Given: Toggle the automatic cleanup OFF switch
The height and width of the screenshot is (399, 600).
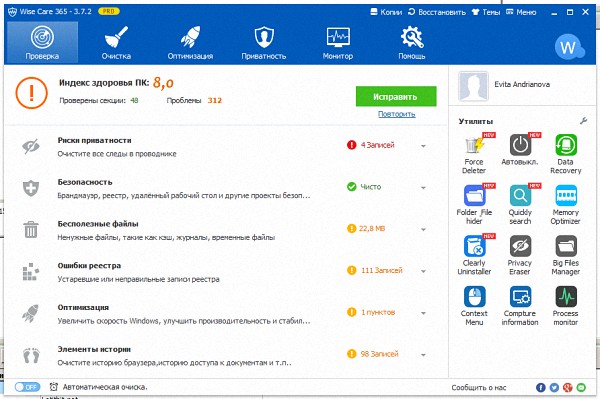Looking at the screenshot, I should 27,387.
